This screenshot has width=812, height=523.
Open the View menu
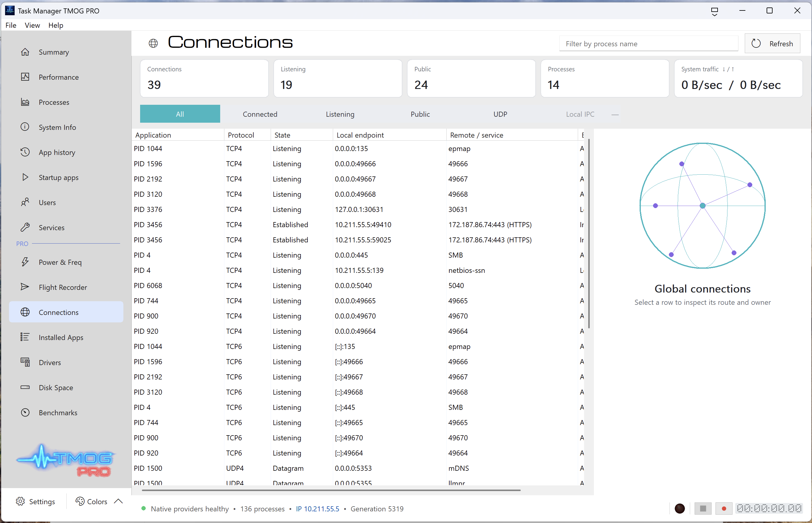(32, 25)
